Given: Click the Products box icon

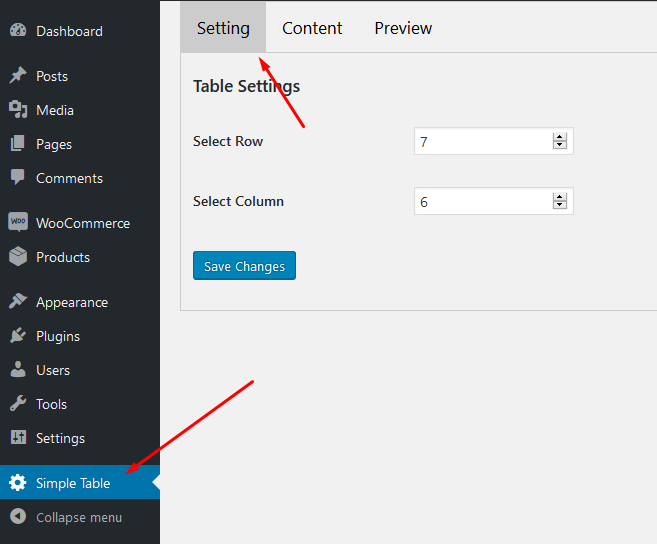Looking at the screenshot, I should (x=18, y=256).
